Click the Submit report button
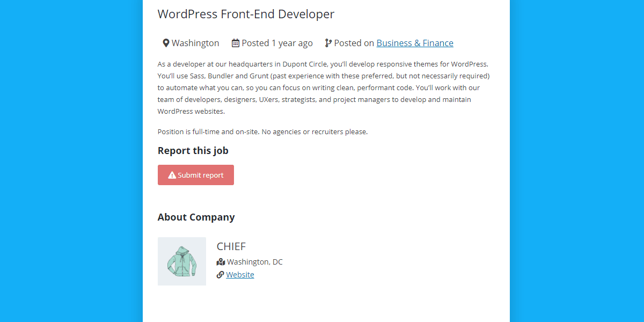The height and width of the screenshot is (322, 644). 196,175
